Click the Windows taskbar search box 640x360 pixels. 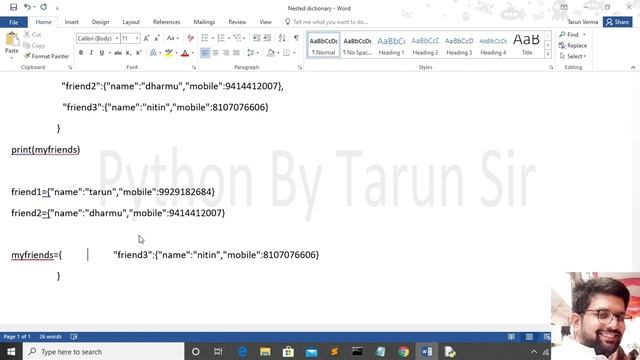click(104, 352)
